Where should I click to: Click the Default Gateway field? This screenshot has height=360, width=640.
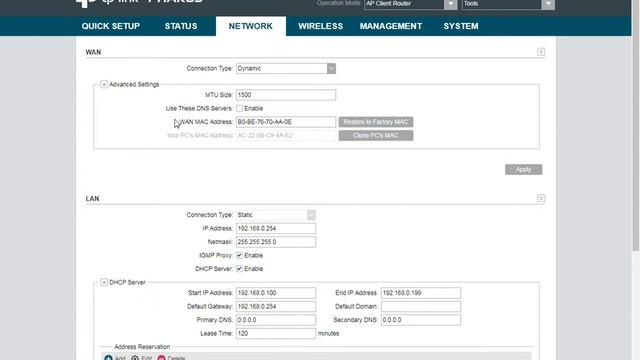click(276, 307)
